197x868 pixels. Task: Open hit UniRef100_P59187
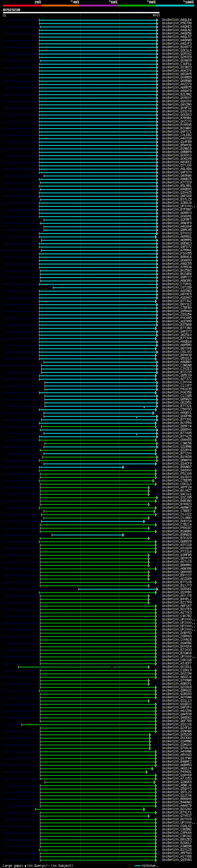click(177, 528)
